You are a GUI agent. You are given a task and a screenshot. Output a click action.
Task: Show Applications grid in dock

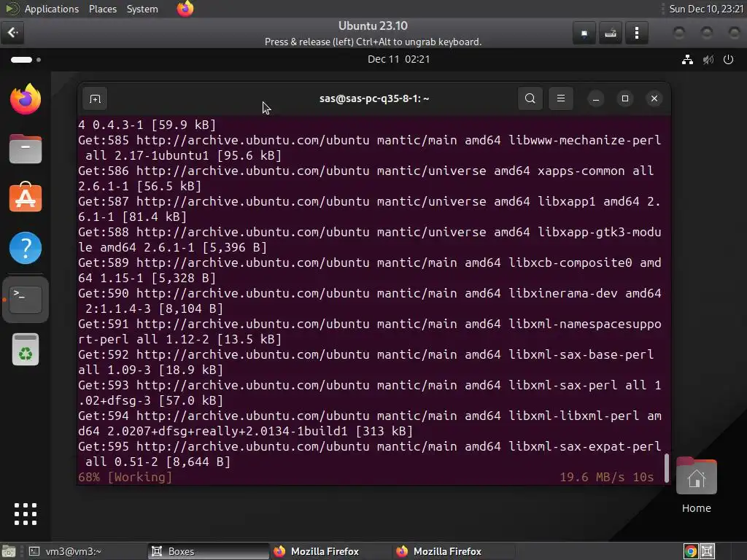[x=26, y=514]
